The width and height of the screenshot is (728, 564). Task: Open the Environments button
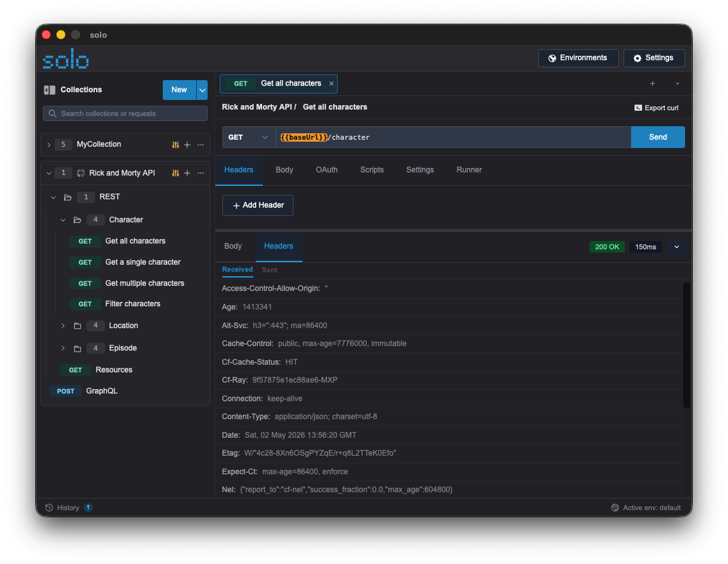579,58
